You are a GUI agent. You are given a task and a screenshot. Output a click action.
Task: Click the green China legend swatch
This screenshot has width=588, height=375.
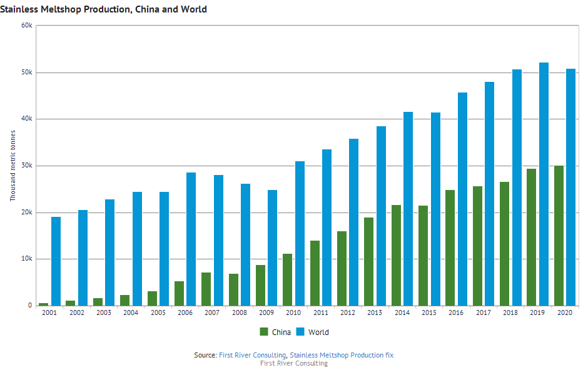[264, 332]
